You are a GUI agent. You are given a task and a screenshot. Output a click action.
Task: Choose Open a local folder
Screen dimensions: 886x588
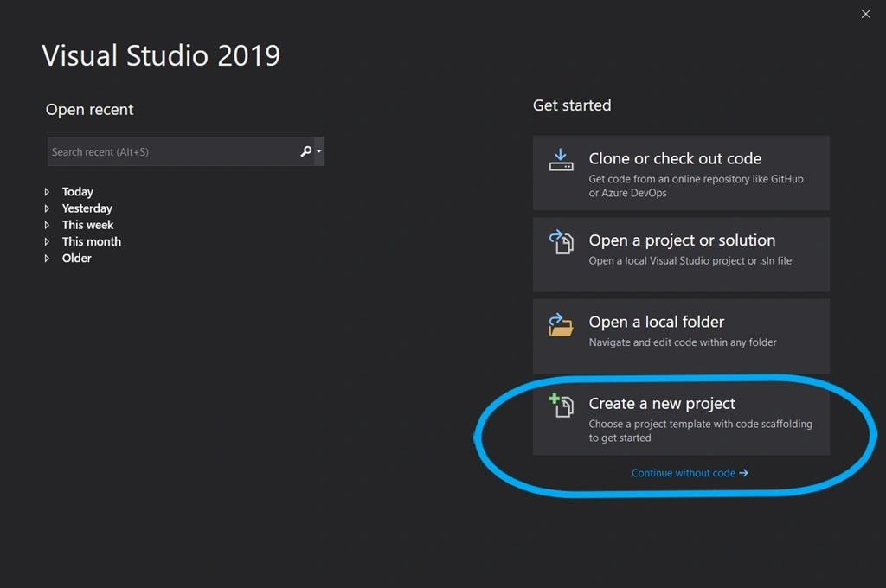click(x=681, y=336)
